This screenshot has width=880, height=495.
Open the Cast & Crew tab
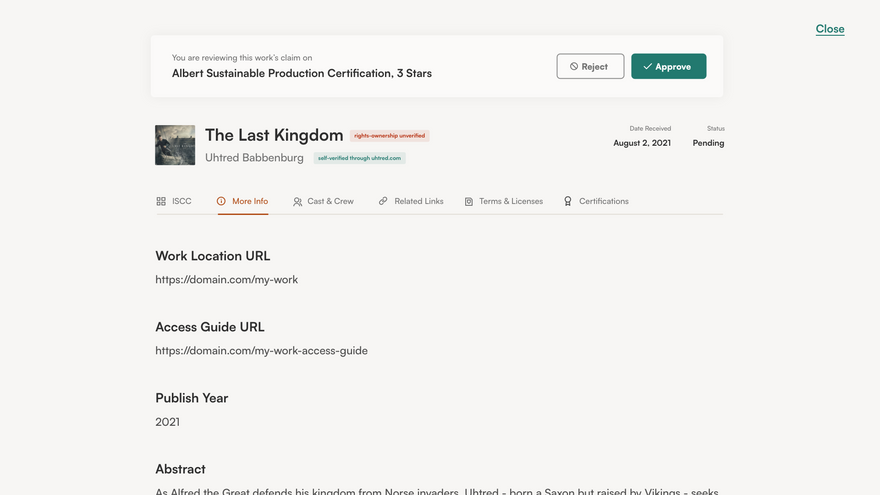[323, 201]
